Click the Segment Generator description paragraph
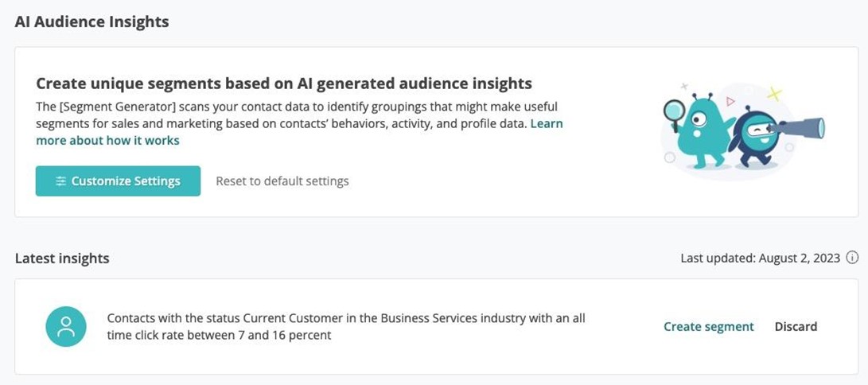Image resolution: width=868 pixels, height=385 pixels. point(294,115)
